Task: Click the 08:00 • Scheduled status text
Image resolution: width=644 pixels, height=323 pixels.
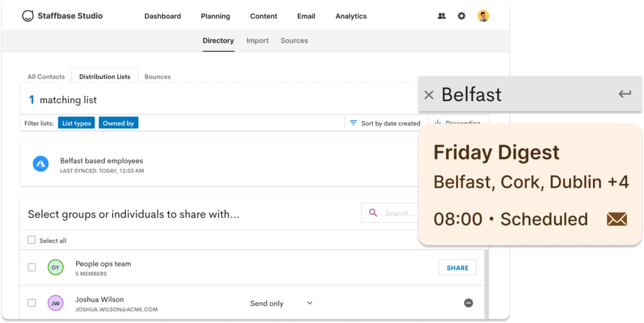Action: [x=511, y=219]
